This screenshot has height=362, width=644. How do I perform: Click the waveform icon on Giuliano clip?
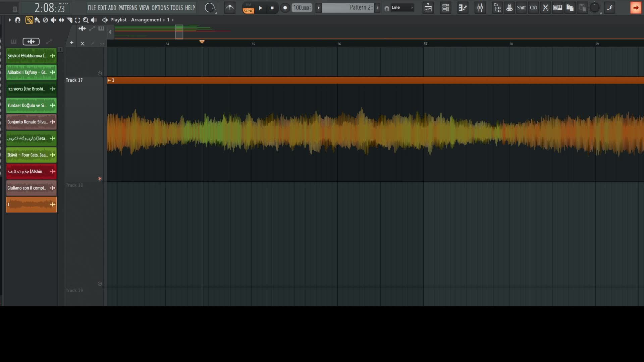53,188
